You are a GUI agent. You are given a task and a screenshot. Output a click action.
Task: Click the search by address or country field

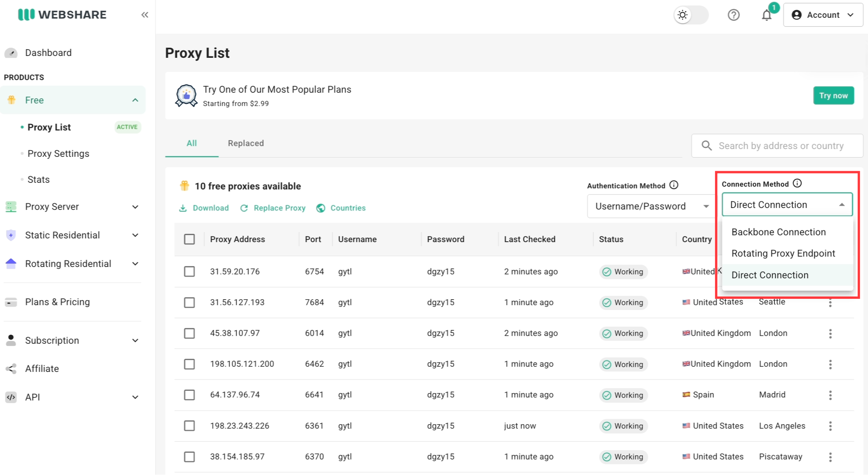[777, 146]
